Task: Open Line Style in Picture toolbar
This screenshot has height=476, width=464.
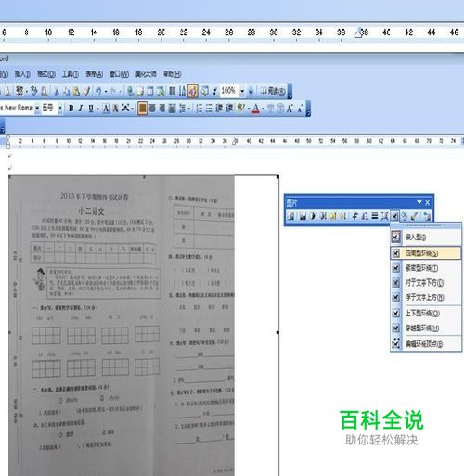Action: (x=375, y=216)
